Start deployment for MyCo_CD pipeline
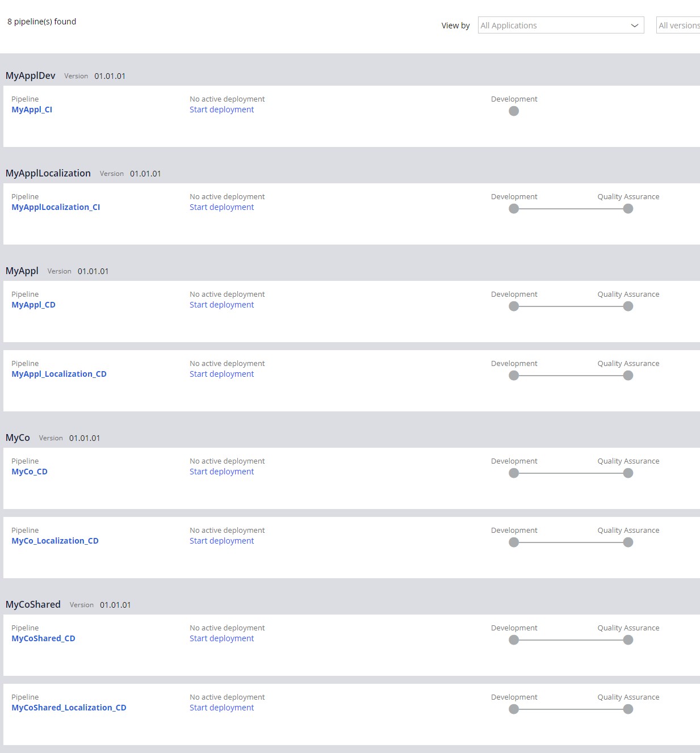The width and height of the screenshot is (700, 753). pos(221,472)
